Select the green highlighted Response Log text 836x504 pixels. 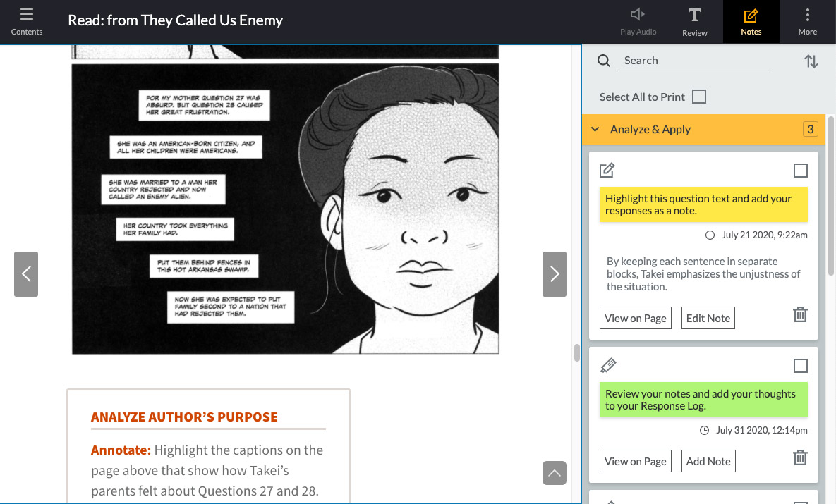[703, 400]
